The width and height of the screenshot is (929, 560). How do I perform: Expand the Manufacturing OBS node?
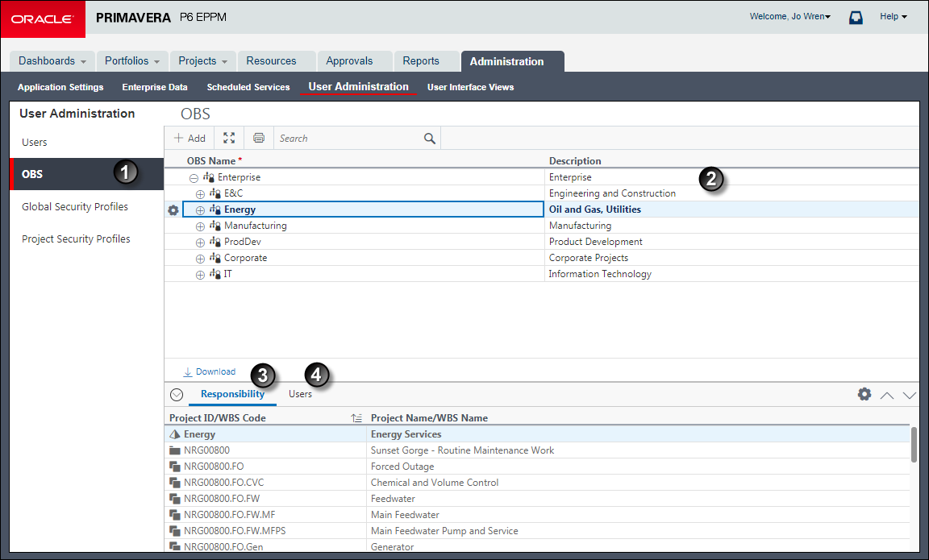(200, 226)
